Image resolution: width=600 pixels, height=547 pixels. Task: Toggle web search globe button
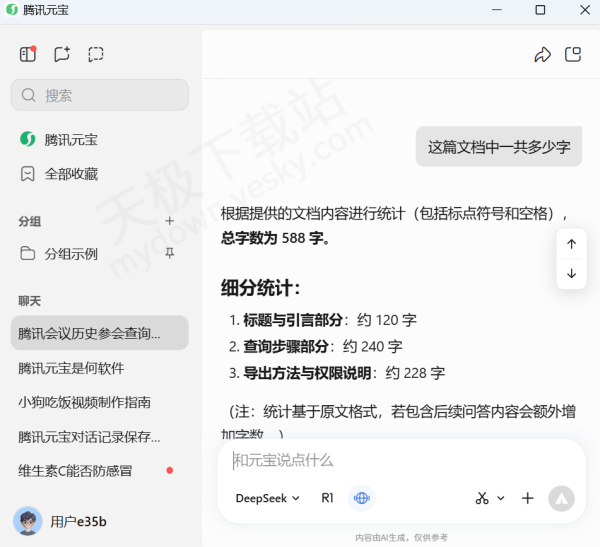(x=361, y=498)
